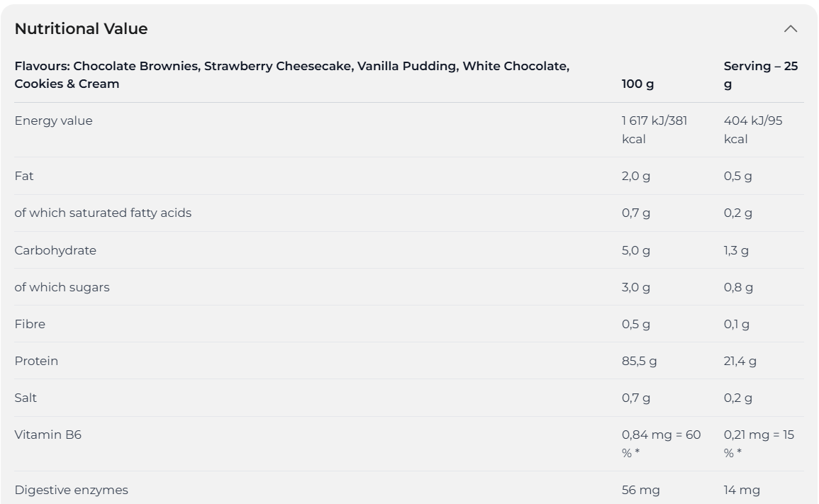Click the 100 g column header
The height and width of the screenshot is (504, 819).
[x=637, y=84]
